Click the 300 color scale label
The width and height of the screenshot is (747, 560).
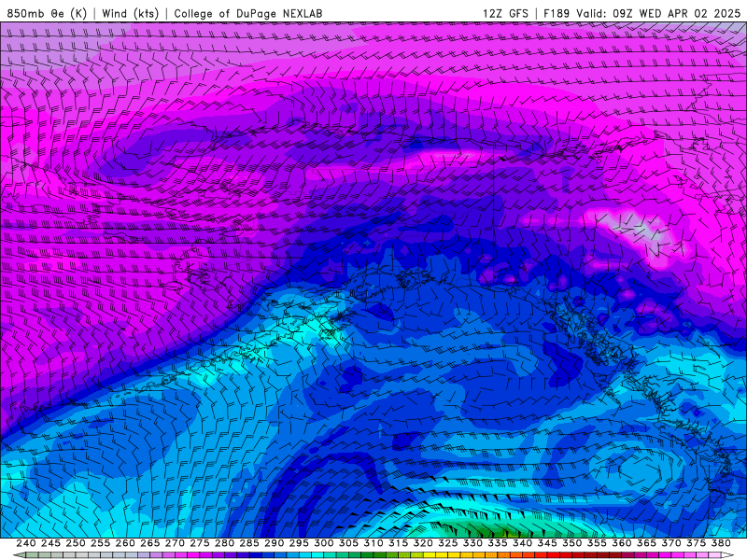pos(323,543)
